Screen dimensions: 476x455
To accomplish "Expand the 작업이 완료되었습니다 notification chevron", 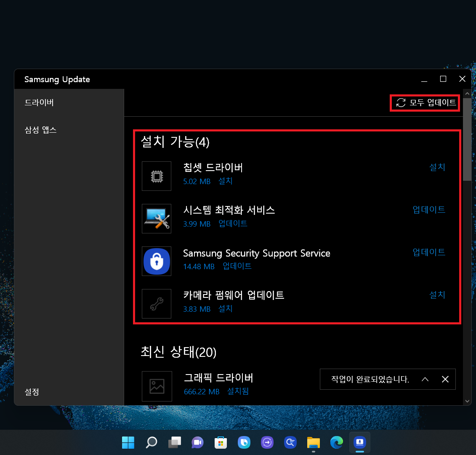I will tap(425, 379).
